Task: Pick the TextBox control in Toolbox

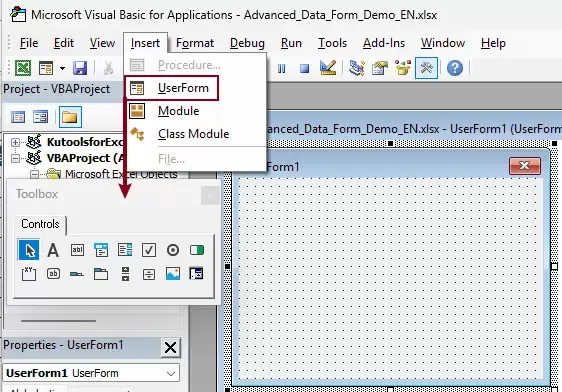Action: (x=77, y=250)
